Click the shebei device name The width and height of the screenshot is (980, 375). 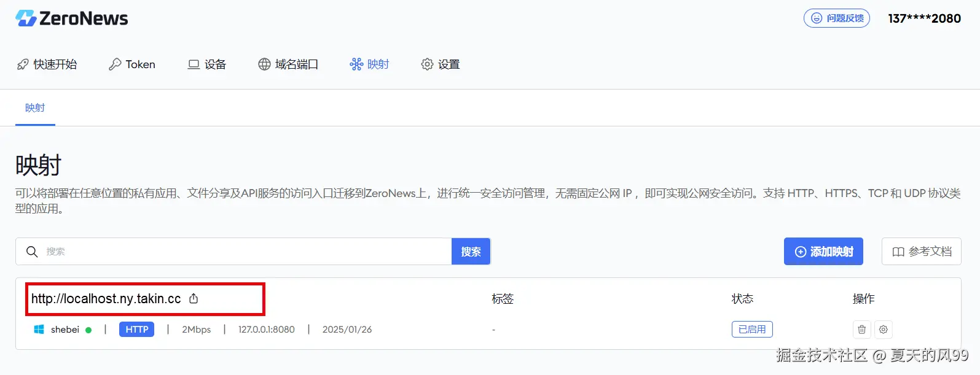(x=65, y=330)
